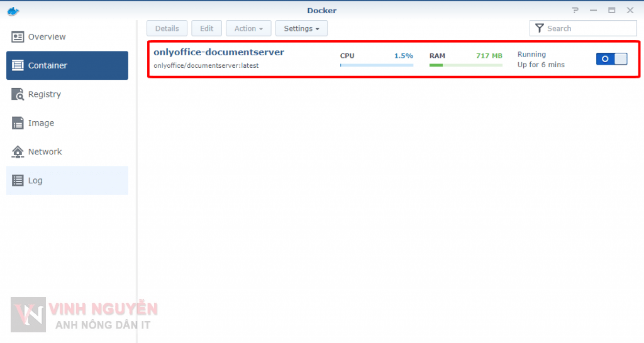Click the RAM usage bar
The height and width of the screenshot is (343, 644).
coord(465,65)
